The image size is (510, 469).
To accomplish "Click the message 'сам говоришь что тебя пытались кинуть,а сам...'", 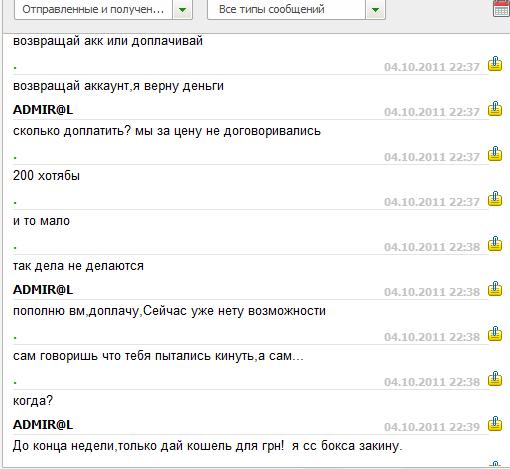I will pos(158,356).
